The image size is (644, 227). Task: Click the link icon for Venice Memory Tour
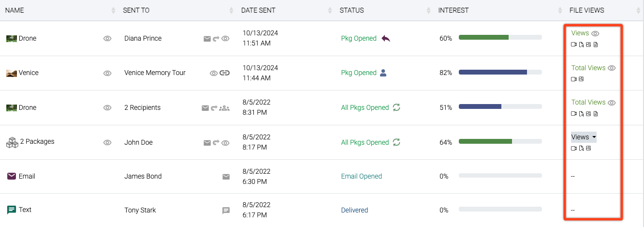(224, 73)
